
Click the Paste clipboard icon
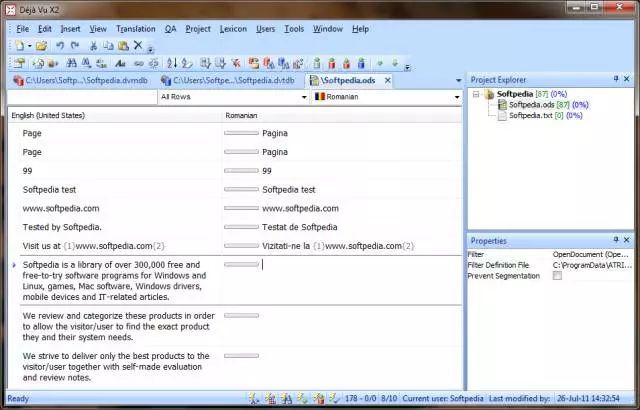click(x=123, y=46)
